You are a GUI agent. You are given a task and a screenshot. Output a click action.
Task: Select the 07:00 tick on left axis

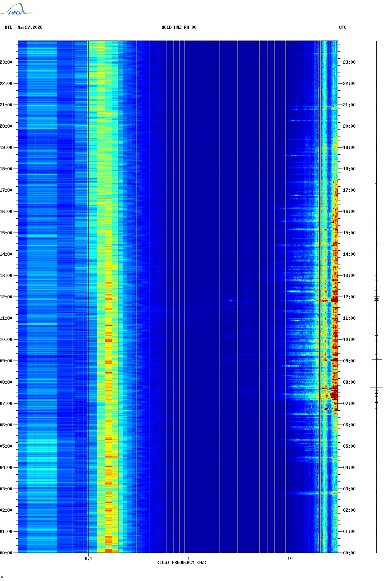click(x=6, y=404)
